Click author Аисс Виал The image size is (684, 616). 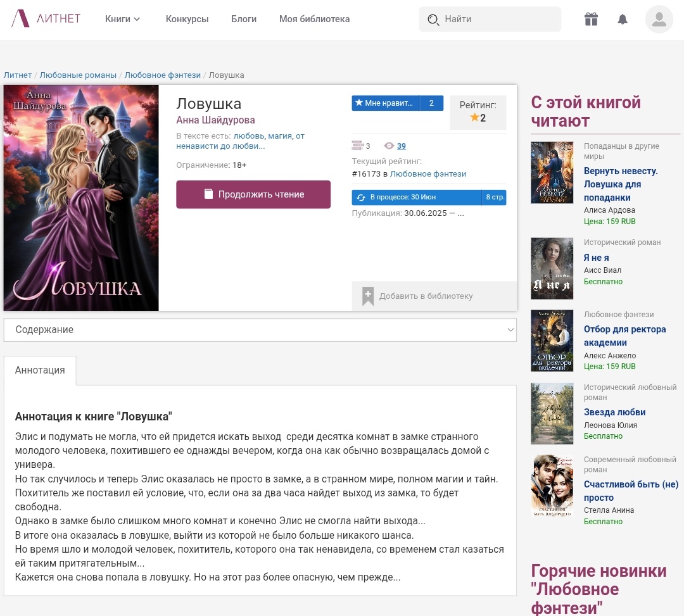602,270
